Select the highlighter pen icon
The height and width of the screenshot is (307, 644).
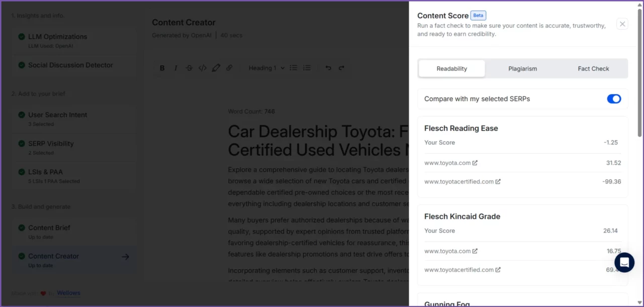point(216,68)
